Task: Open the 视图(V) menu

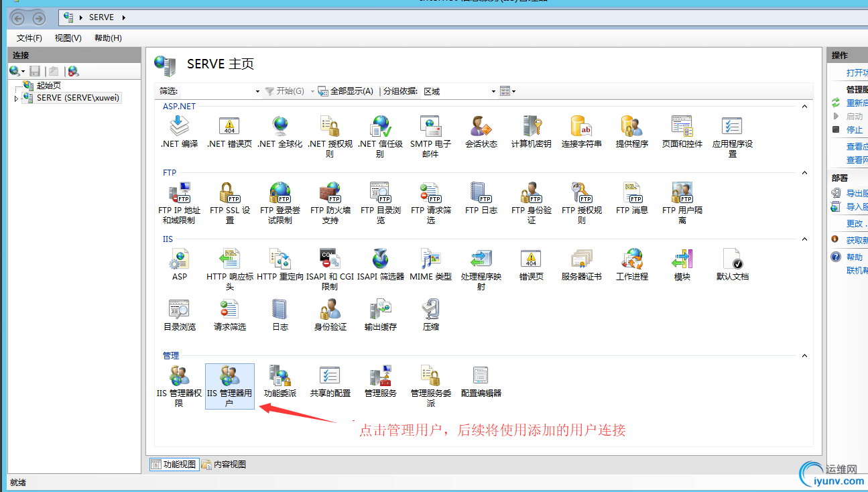Action: tap(67, 38)
